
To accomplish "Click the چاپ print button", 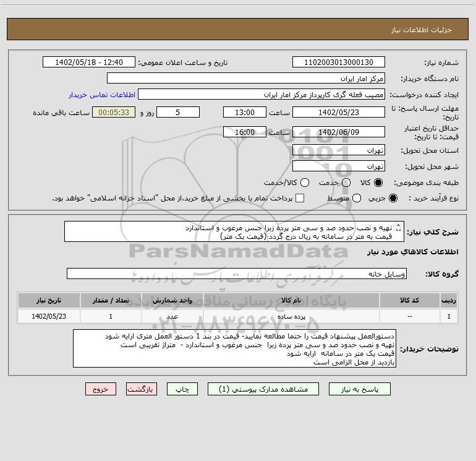I will (x=182, y=389).
